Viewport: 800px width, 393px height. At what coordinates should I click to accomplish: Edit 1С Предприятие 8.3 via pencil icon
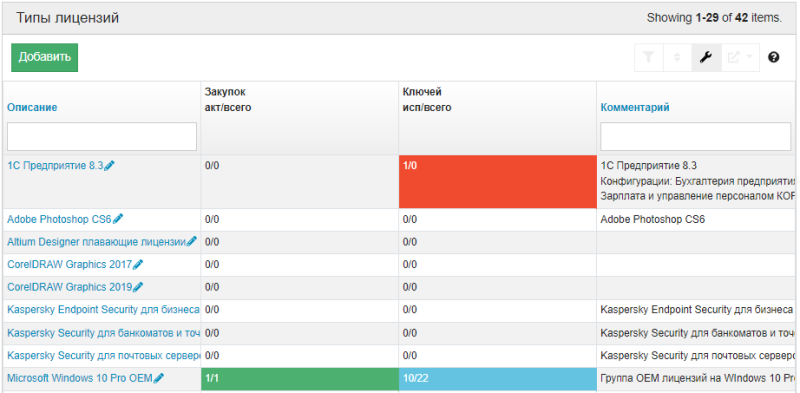click(110, 165)
